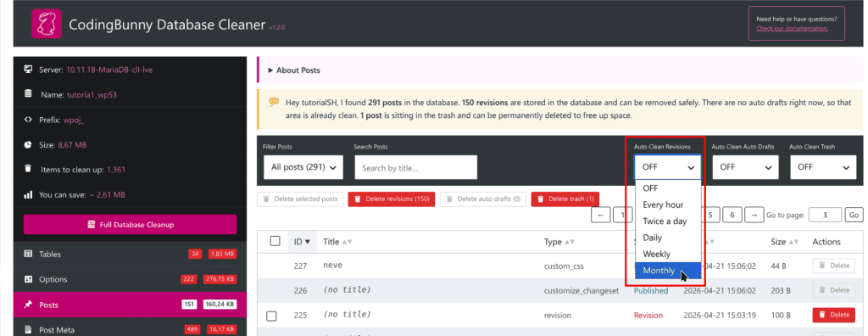This screenshot has height=336, width=868.
Task: Click the "custom_css" type cell
Action: pyautogui.click(x=564, y=266)
